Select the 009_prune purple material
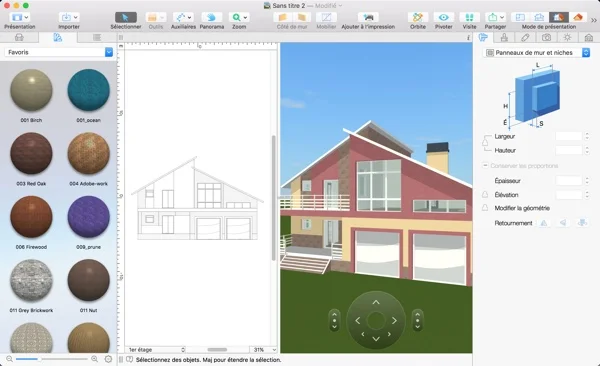 (88, 217)
